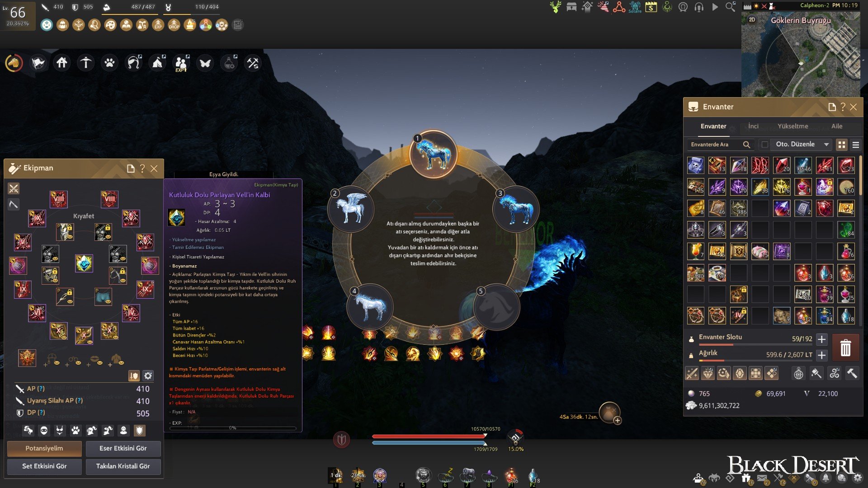Toggle the sword and shield display button
Image resolution: width=868 pixels, height=488 pixels.
(x=134, y=375)
